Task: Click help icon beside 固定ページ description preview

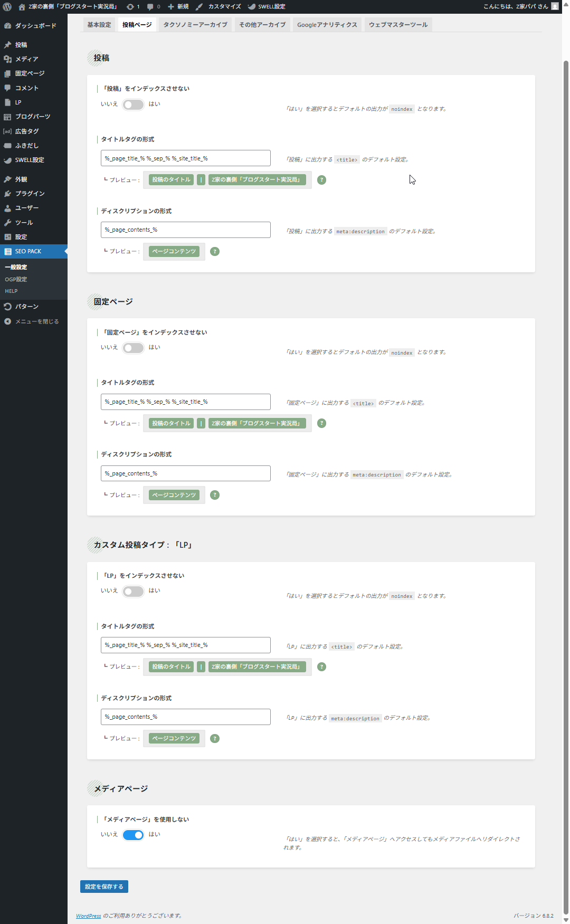Action: click(215, 495)
